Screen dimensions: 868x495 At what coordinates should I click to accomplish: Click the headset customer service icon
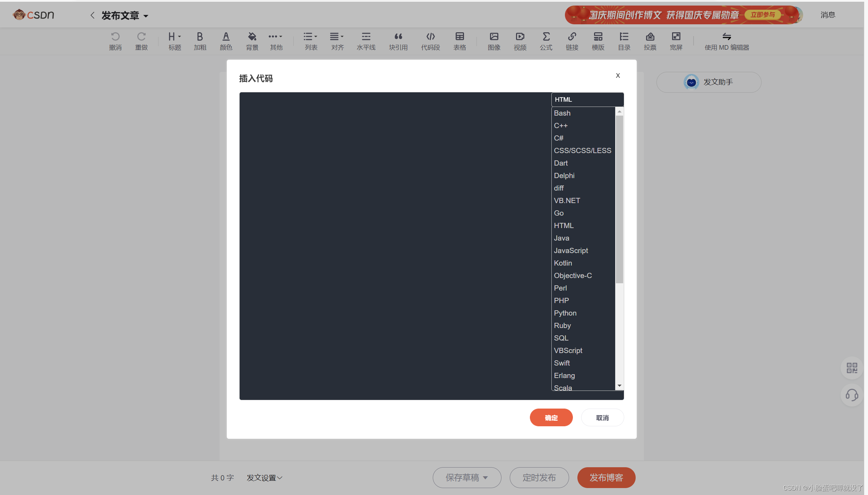tap(852, 395)
